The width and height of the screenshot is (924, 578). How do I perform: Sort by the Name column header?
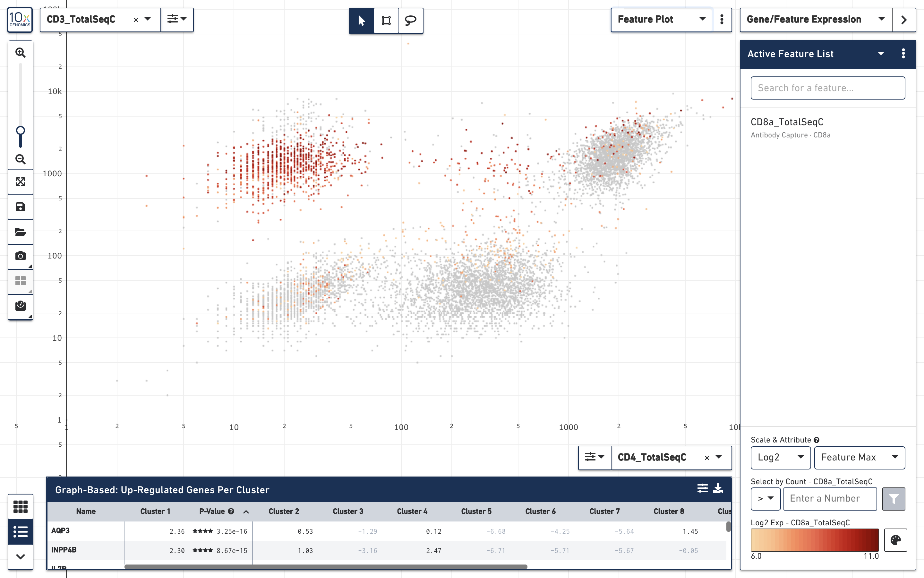coord(86,512)
